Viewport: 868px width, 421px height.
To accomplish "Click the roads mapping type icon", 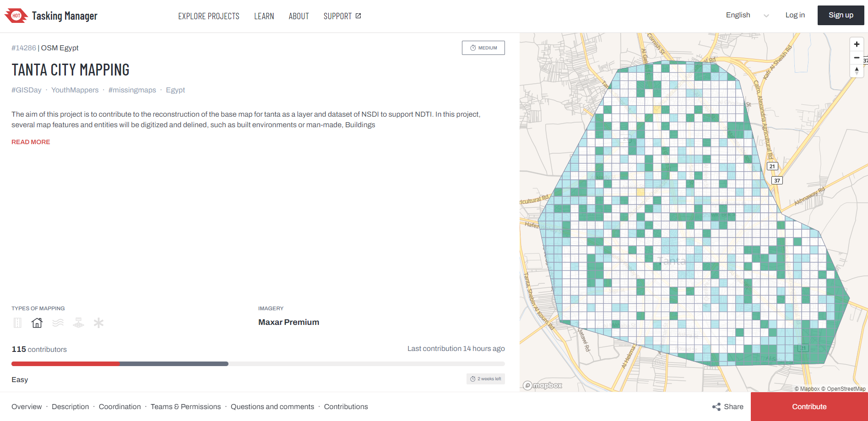I will [x=17, y=323].
